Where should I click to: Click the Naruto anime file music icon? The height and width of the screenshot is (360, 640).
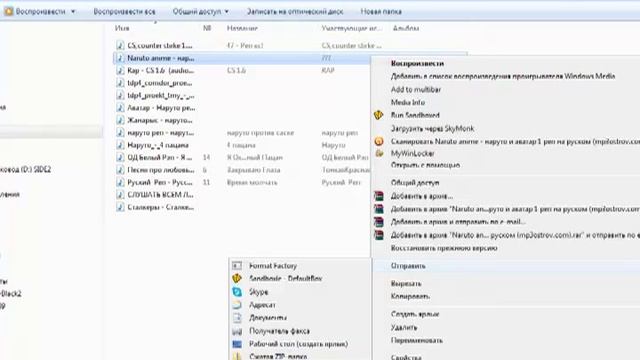[120, 58]
